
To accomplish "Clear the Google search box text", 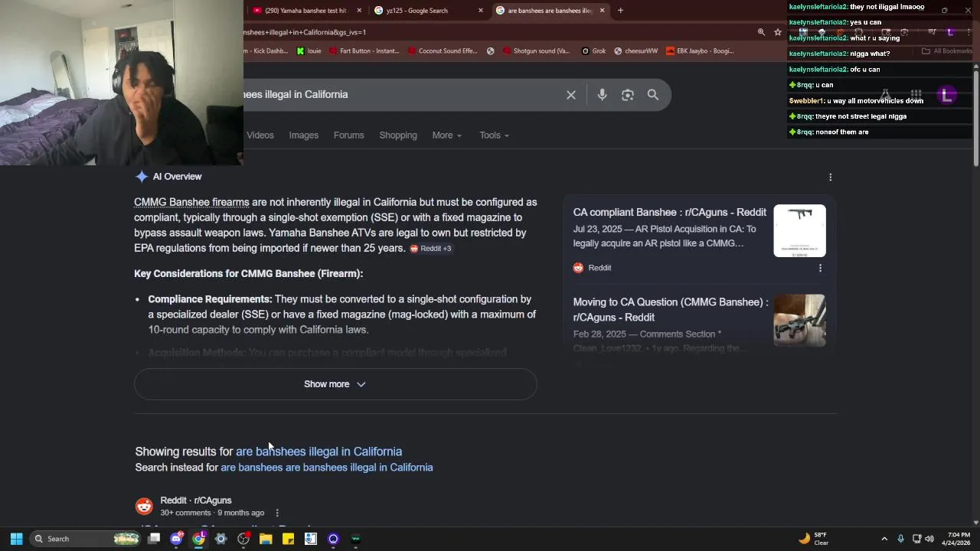I will [x=571, y=95].
